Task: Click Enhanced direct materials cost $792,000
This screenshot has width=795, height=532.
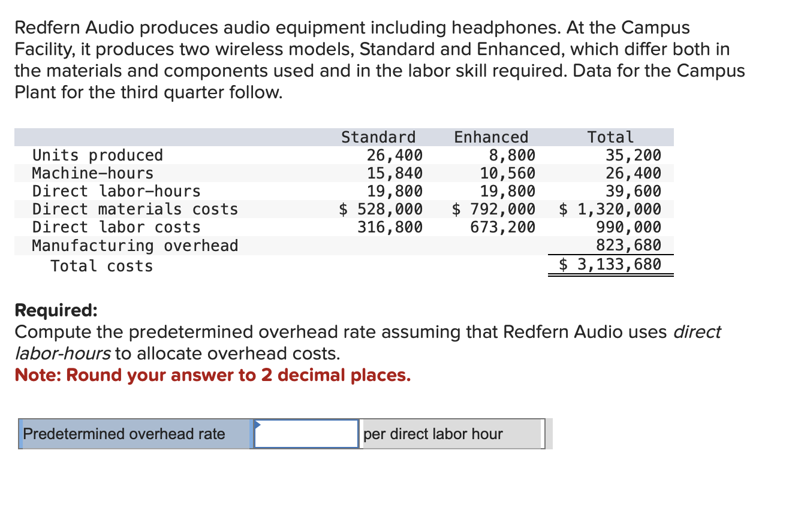Action: 493,209
